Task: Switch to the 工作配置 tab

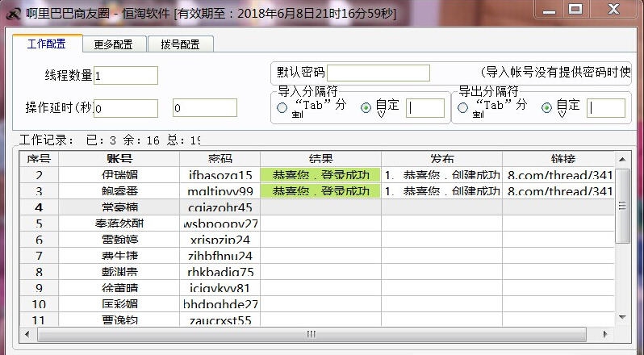Action: 48,44
